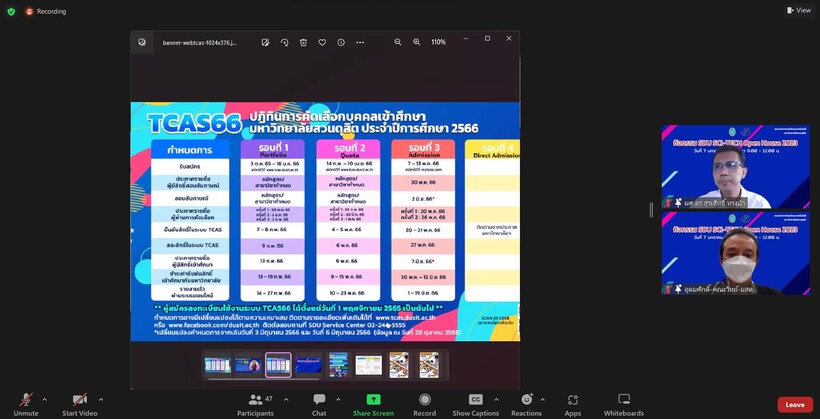
Task: Click the 110% zoom level value
Action: point(438,42)
